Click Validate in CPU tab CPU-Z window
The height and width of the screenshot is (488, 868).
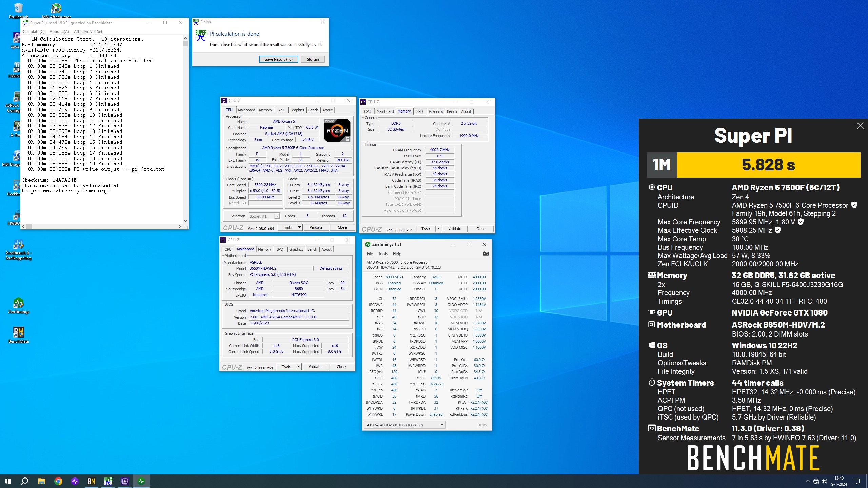tap(316, 227)
